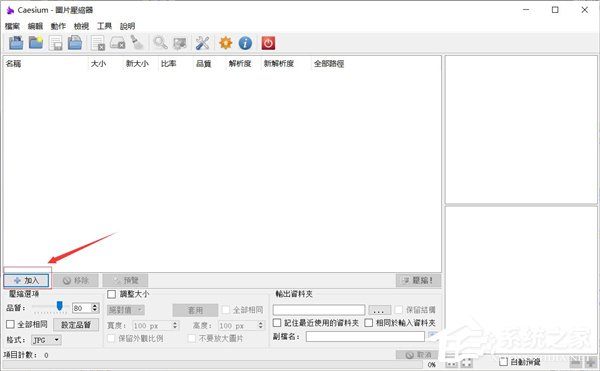Click the 預覽 preview button
Screen dimensions: 600x371
(x=125, y=280)
